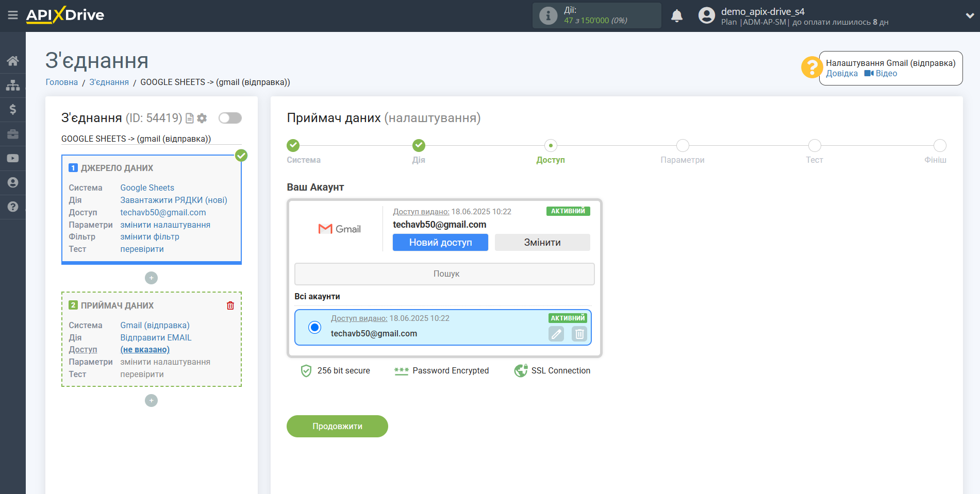Viewport: 980px width, 494px height.
Task: Expand the account dropdown chevron
Action: [970, 15]
